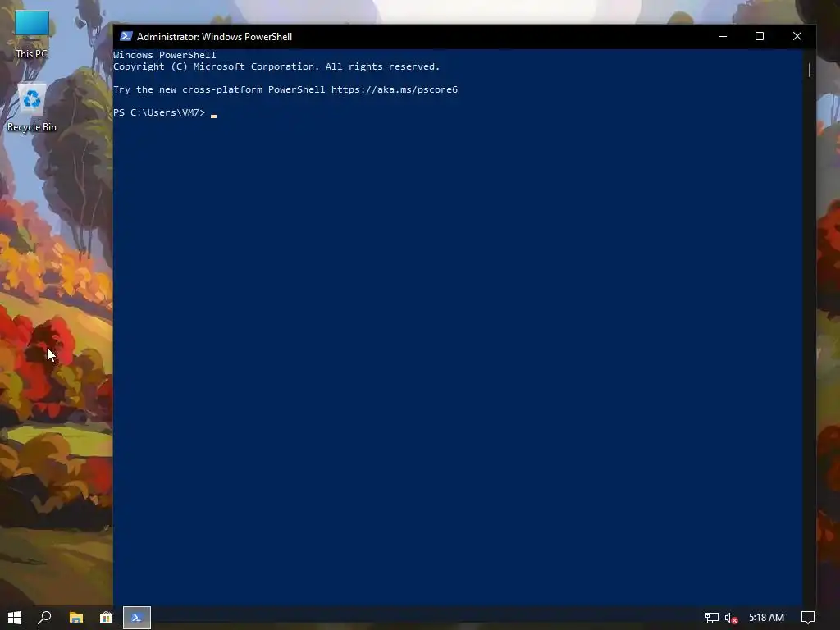Click the PowerShell vertical scrollbar thumb
Image resolution: width=840 pixels, height=630 pixels.
coord(810,70)
